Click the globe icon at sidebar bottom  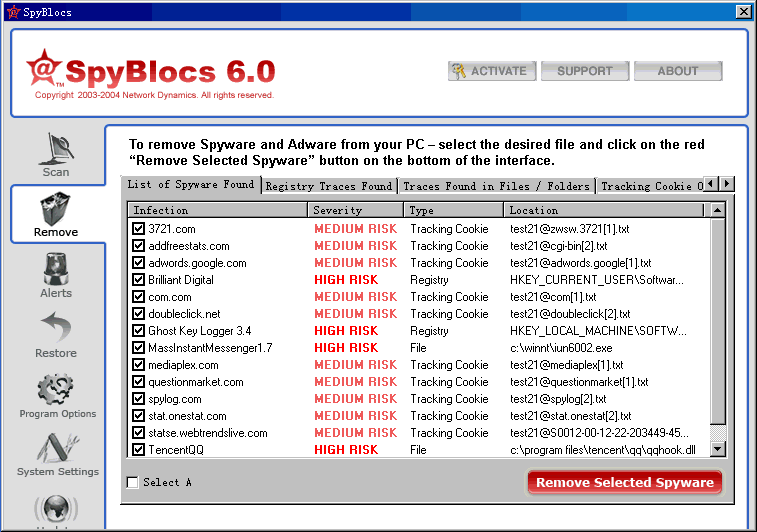56,509
